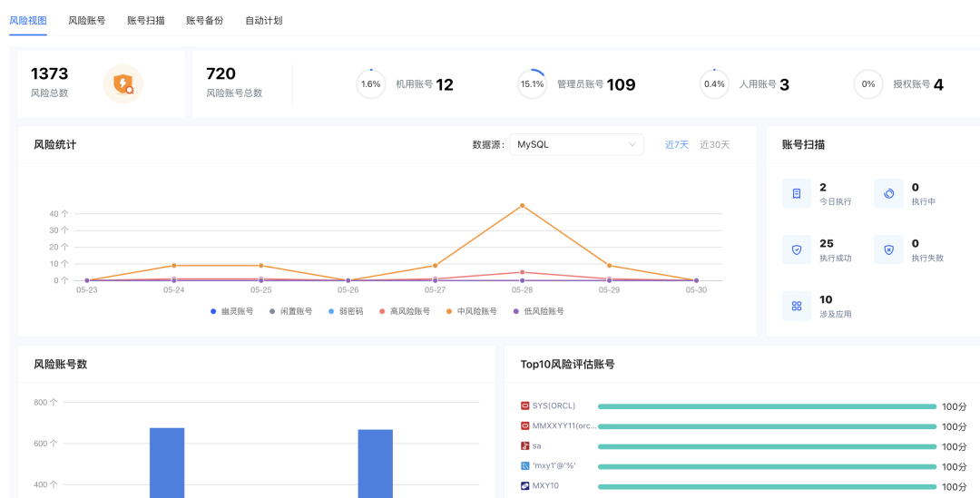This screenshot has width=980, height=498.
Task: Toggle the 闲置账号 legend series
Action: [x=290, y=311]
